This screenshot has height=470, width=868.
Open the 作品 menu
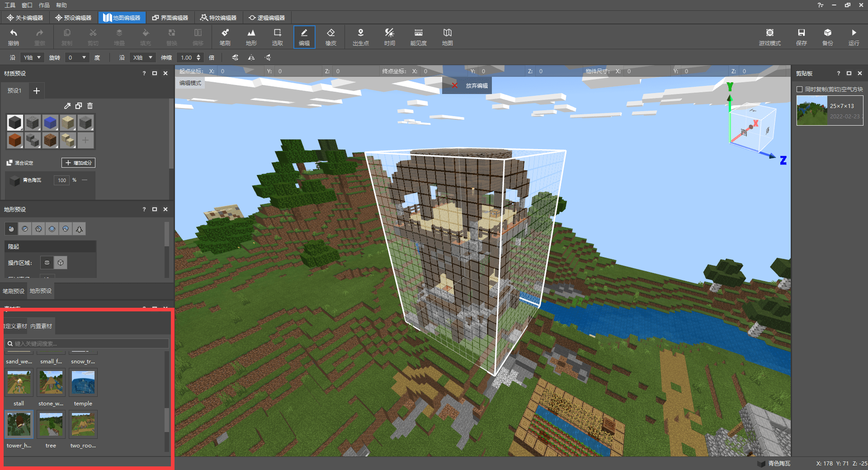tap(44, 5)
